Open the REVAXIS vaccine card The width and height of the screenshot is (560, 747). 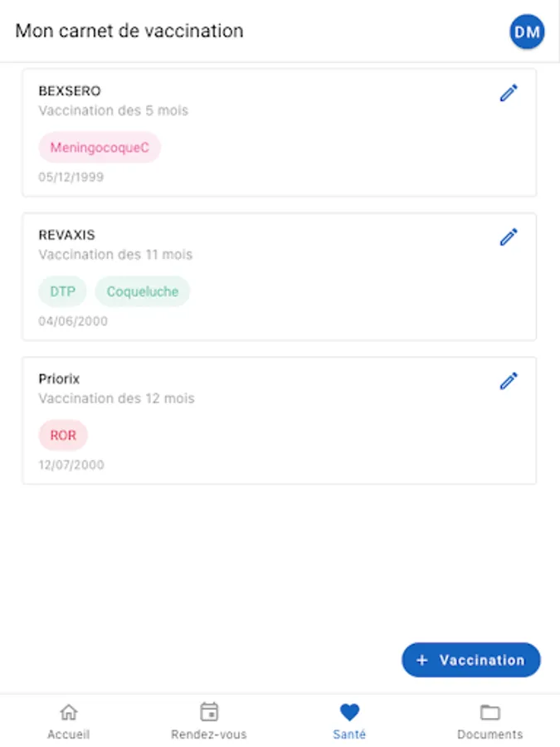tap(280, 276)
